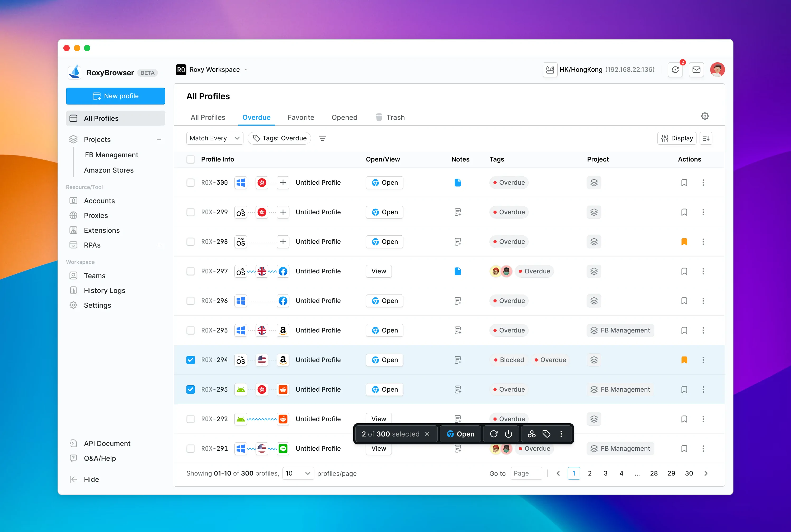This screenshot has height=532, width=791.
Task: Click the sync refresh icon with red badge
Action: (x=675, y=70)
